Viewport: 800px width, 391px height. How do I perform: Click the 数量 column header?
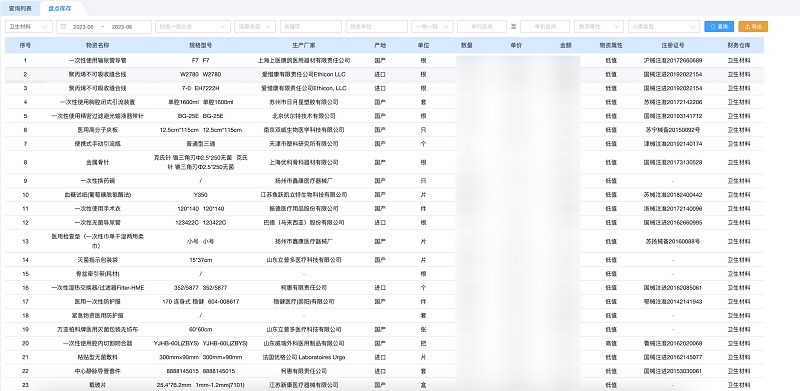[x=466, y=45]
